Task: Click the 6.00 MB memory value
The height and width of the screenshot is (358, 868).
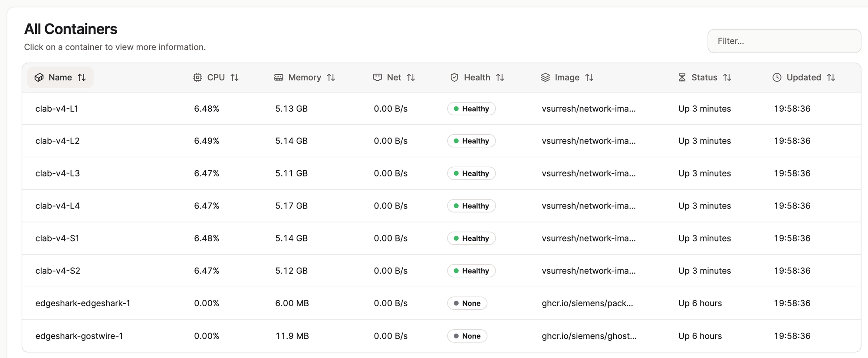Action: pyautogui.click(x=292, y=303)
